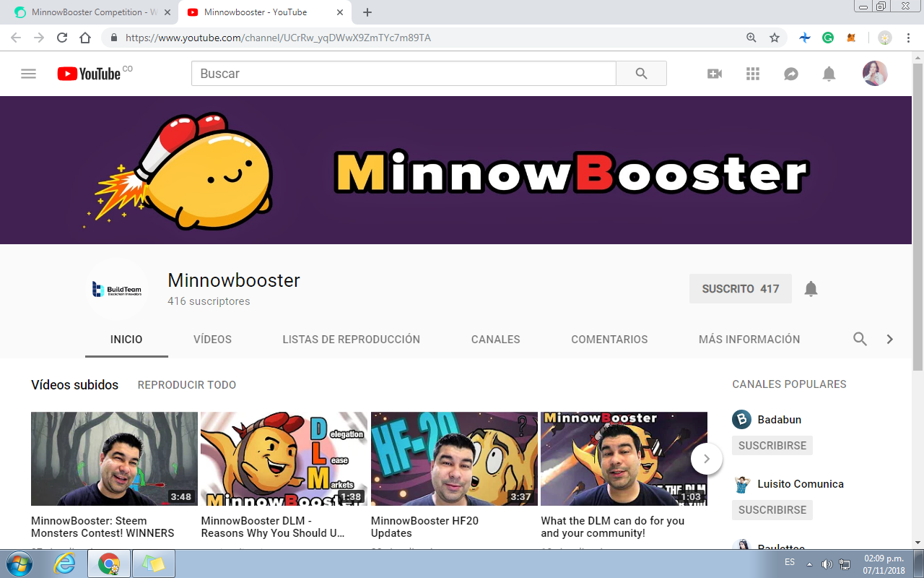Open the notifications bell in header
The width and height of the screenshot is (924, 578).
(x=829, y=74)
